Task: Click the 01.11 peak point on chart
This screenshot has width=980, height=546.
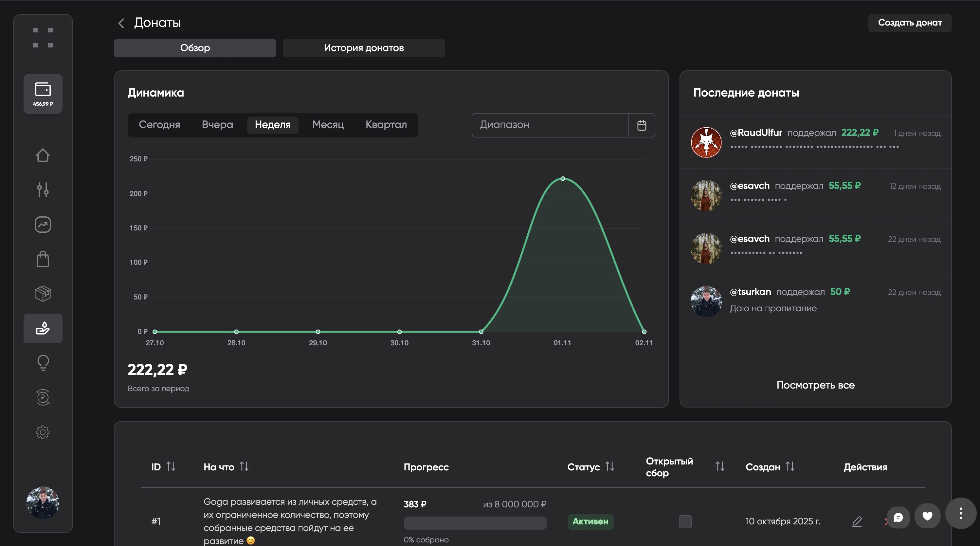Action: (562, 179)
